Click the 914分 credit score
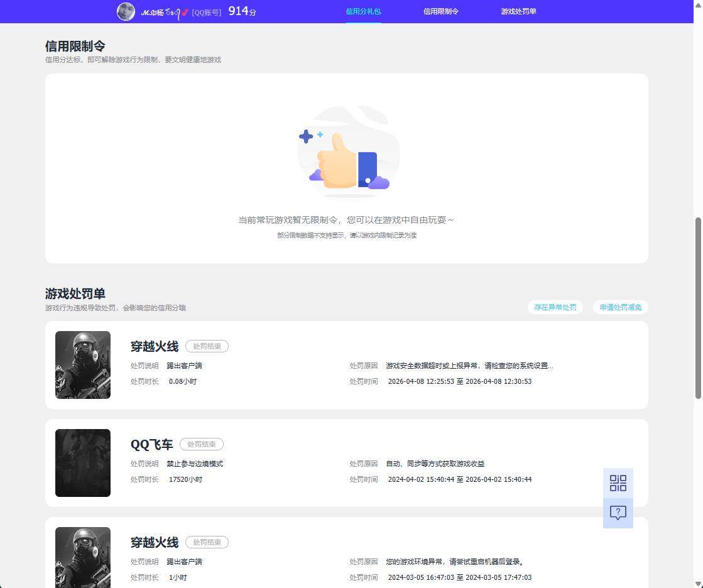 (242, 11)
